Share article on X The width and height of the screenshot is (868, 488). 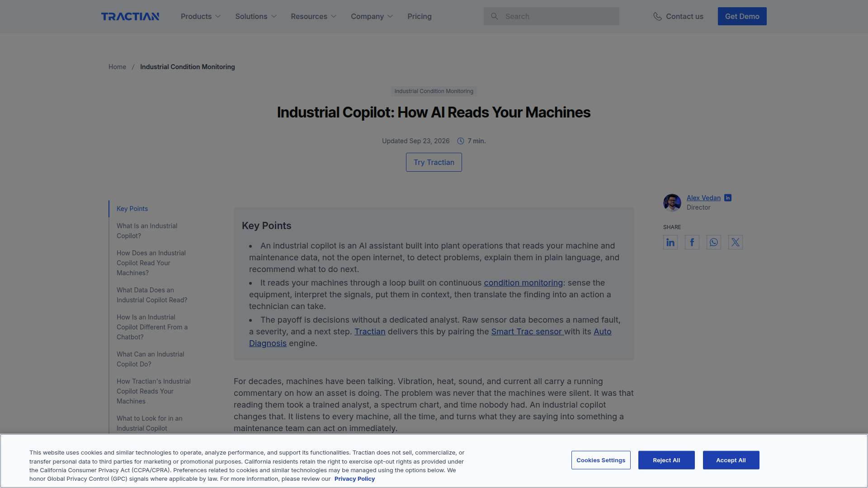[x=736, y=242]
